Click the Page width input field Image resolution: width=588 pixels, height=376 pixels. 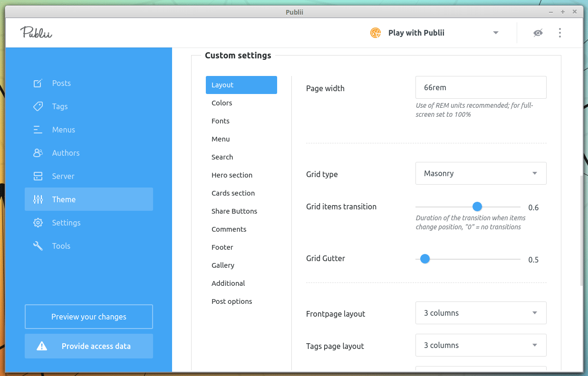pyautogui.click(x=481, y=87)
